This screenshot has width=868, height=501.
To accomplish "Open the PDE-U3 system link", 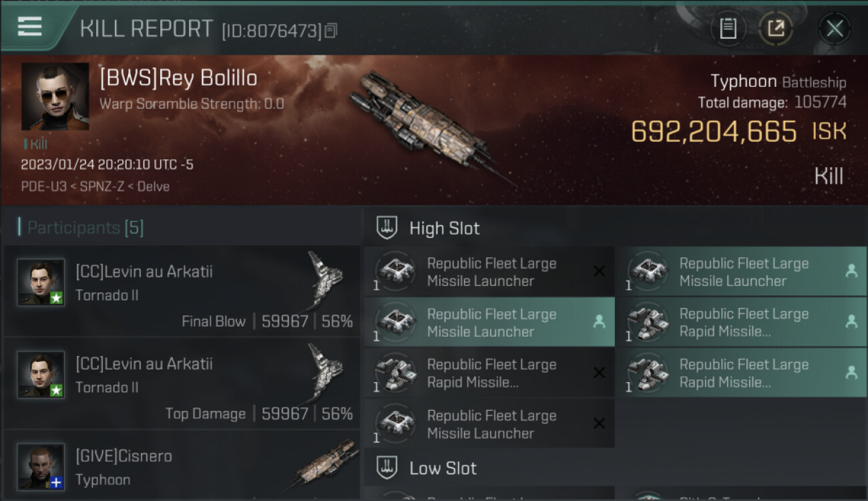I will (x=43, y=186).
